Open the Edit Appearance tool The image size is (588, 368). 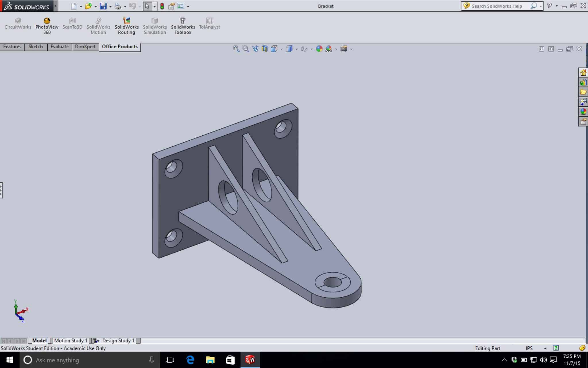coord(319,48)
